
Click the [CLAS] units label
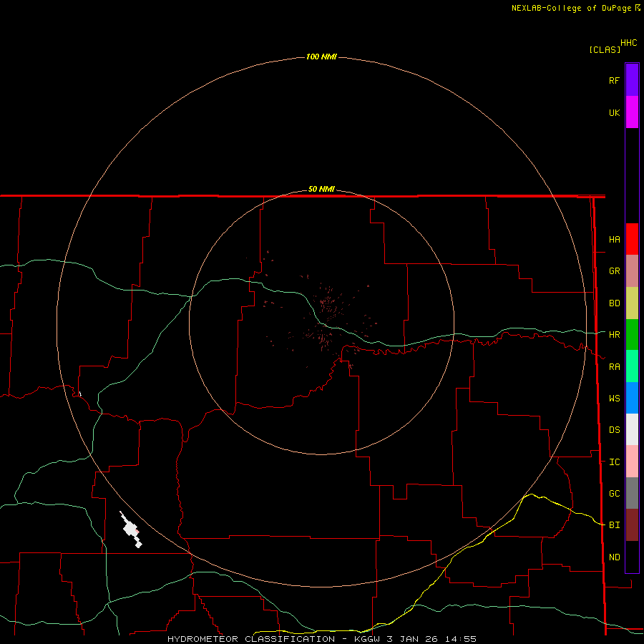click(x=605, y=49)
